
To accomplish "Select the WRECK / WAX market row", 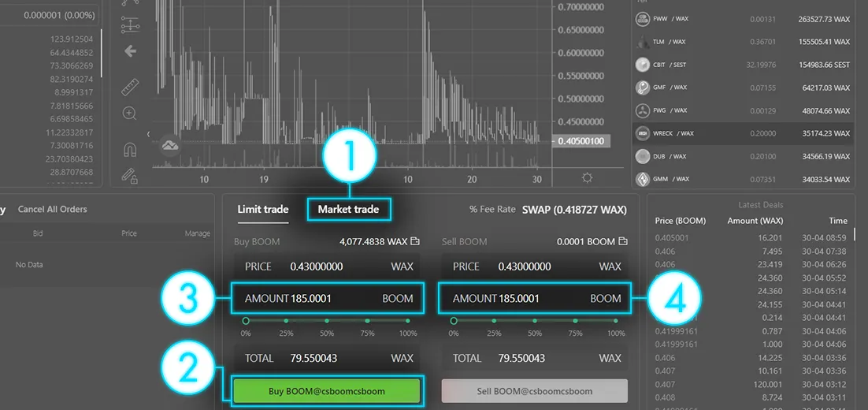I will [742, 133].
